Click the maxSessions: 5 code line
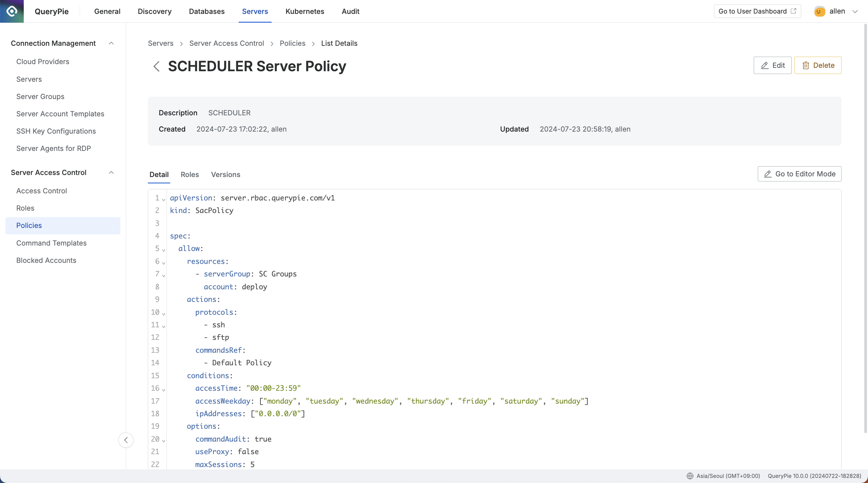This screenshot has width=868, height=483. tap(225, 464)
